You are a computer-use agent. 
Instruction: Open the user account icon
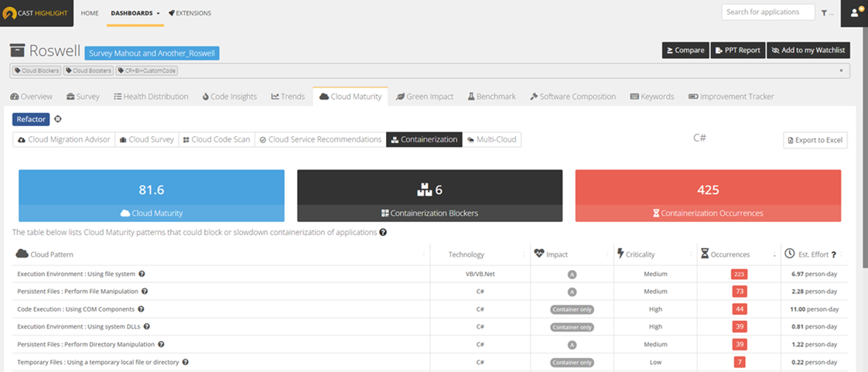click(855, 12)
